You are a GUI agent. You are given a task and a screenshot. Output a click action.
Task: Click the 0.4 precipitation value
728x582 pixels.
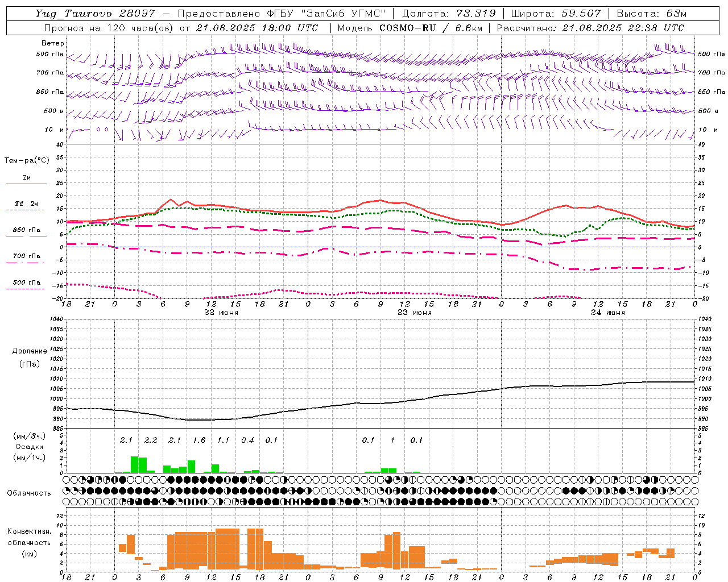[247, 440]
